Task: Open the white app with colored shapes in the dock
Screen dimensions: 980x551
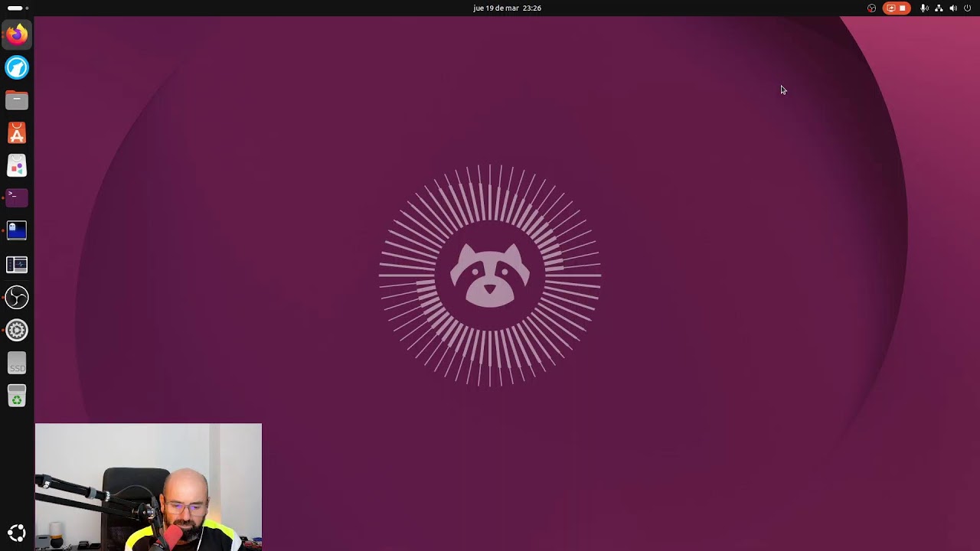Action: coord(17,166)
